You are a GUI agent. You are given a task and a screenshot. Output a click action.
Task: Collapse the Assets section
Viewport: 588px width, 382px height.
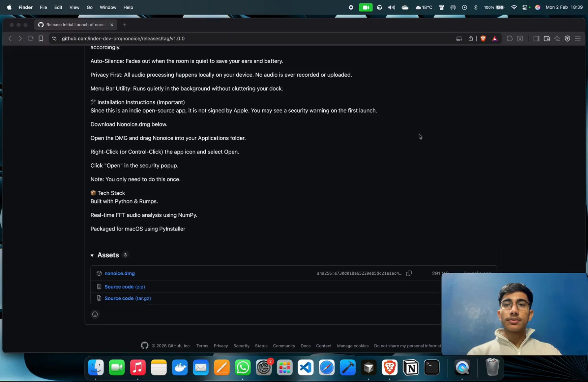92,255
